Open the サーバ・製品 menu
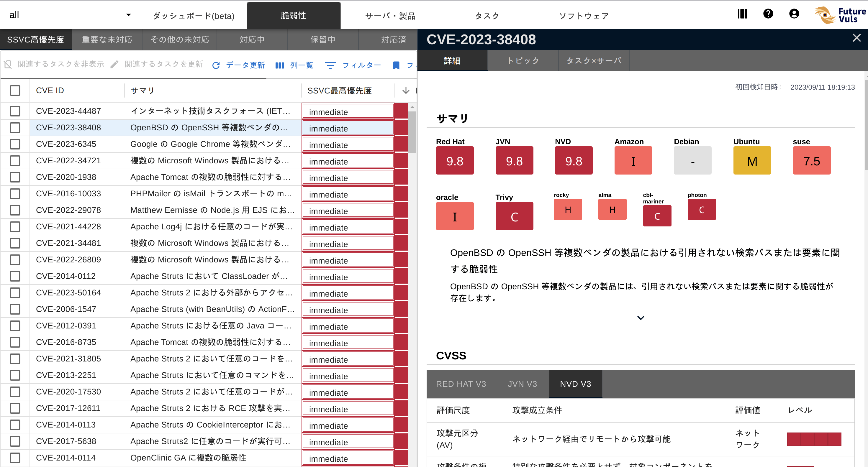This screenshot has width=868, height=467. [x=390, y=16]
